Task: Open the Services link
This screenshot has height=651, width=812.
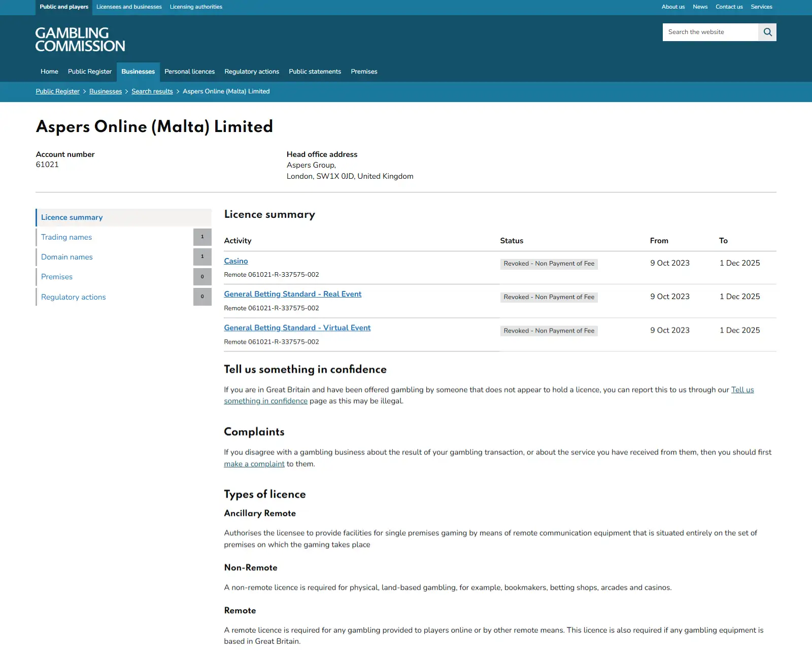Action: [x=761, y=7]
